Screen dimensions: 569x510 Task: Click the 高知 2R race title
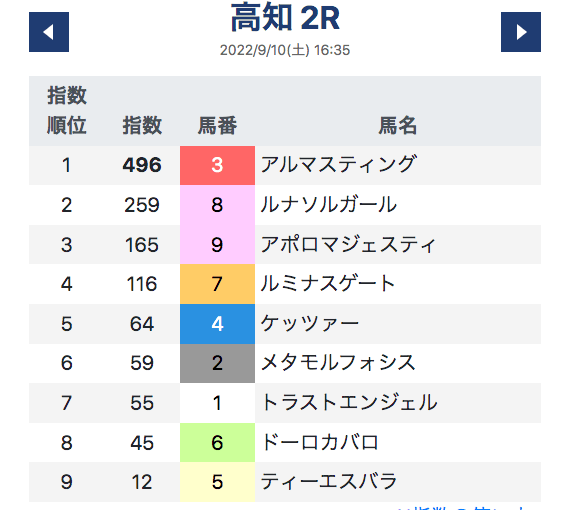point(285,17)
